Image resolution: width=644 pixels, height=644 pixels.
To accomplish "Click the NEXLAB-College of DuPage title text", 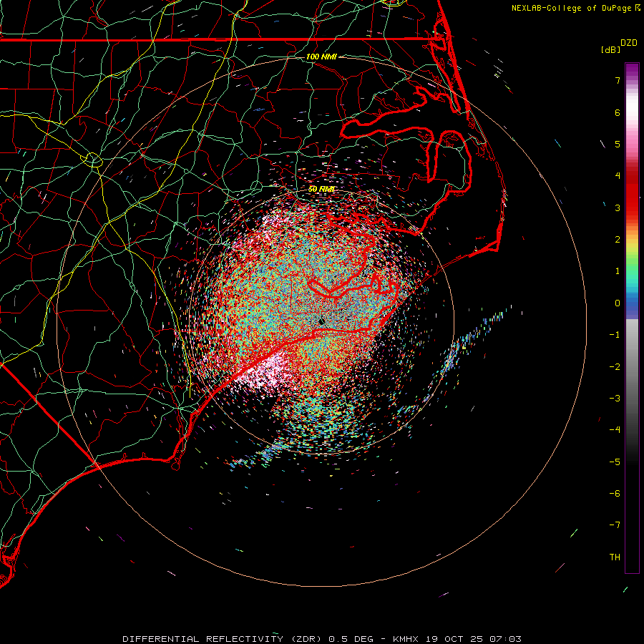I will pos(571,8).
